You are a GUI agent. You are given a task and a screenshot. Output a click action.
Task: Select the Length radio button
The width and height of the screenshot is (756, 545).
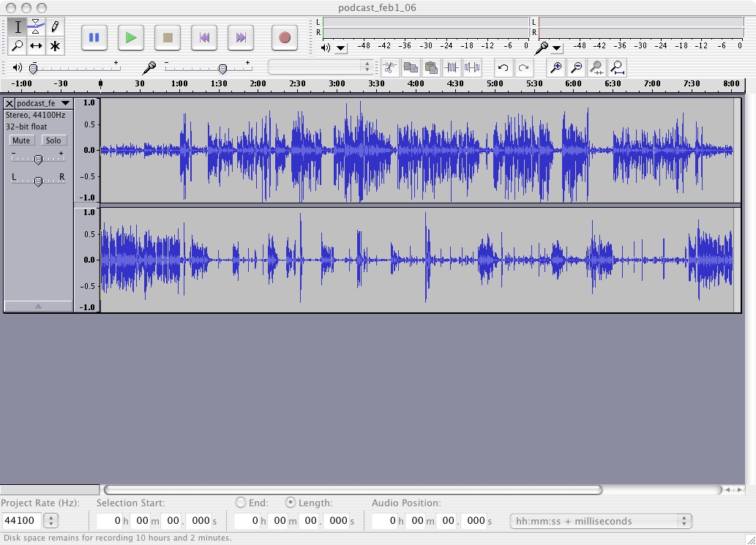pyautogui.click(x=291, y=502)
